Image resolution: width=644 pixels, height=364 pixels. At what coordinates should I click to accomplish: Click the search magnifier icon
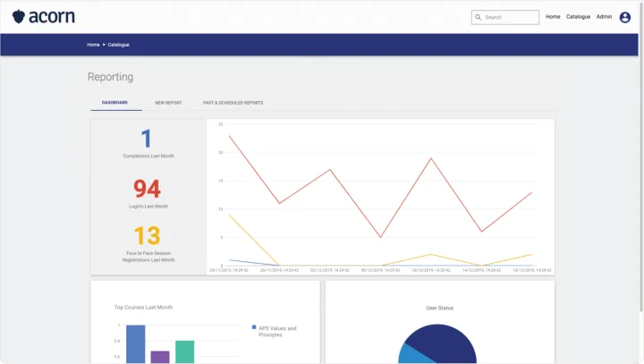pyautogui.click(x=478, y=17)
